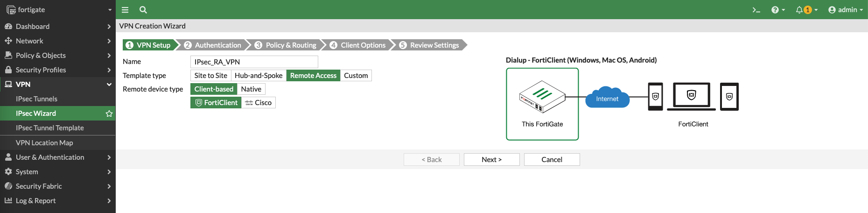This screenshot has width=868, height=213.
Task: Select the Site to Site template type
Action: pyautogui.click(x=211, y=76)
